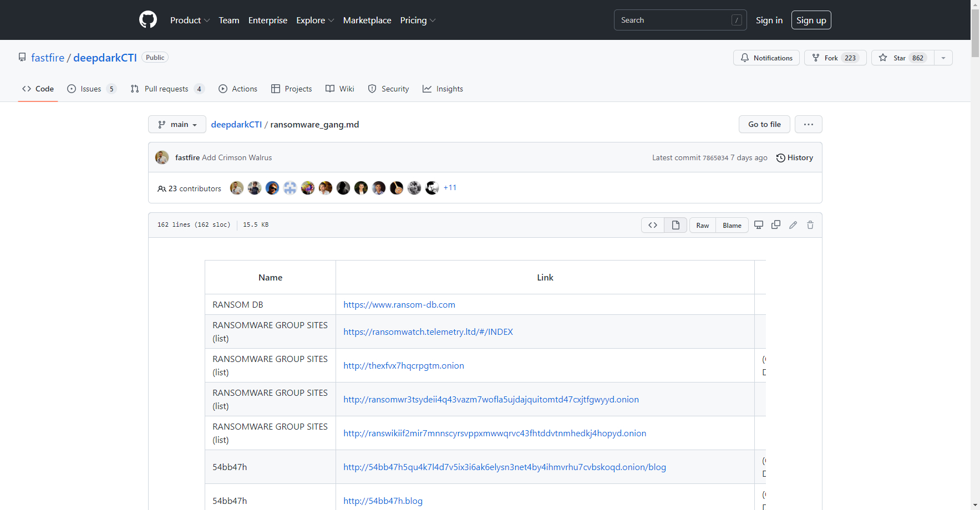Follow the ransom-db.com link
Image resolution: width=980 pixels, height=510 pixels.
(x=399, y=304)
